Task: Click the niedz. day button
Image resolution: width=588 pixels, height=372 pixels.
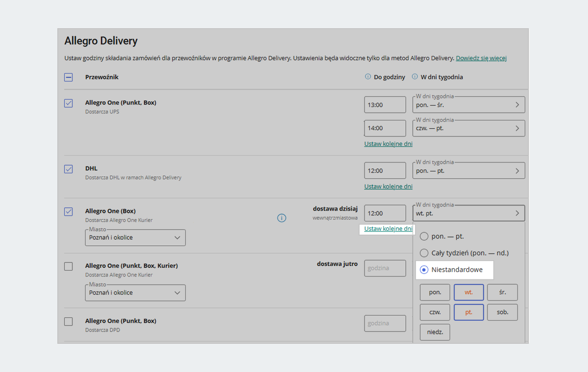Action: tap(435, 332)
